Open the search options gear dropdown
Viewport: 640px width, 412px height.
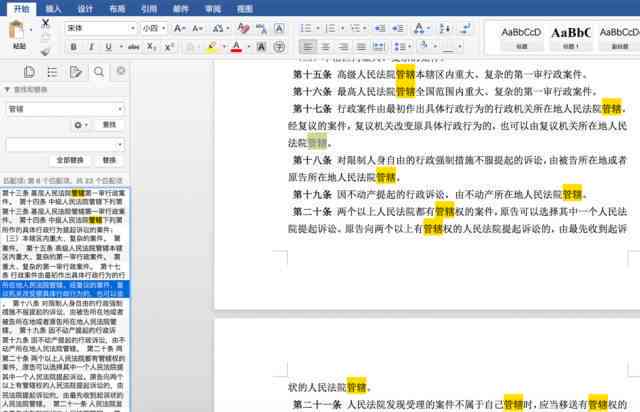coord(80,125)
